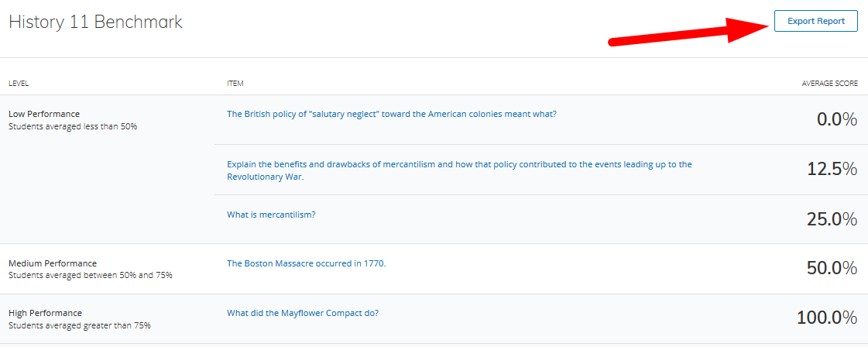Click the ITEM column header
Image resolution: width=868 pixels, height=347 pixels.
pyautogui.click(x=235, y=83)
